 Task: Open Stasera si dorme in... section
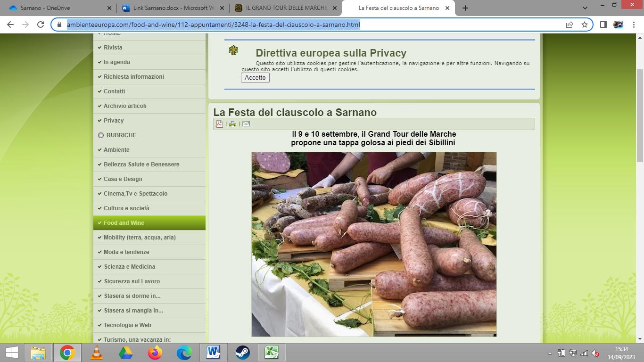click(x=149, y=296)
